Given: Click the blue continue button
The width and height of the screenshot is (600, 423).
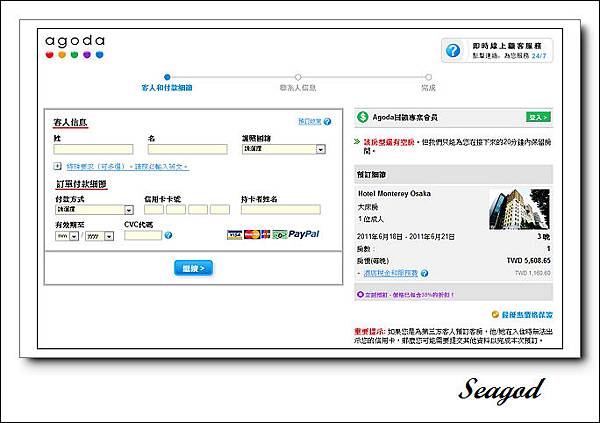Looking at the screenshot, I should pos(193,268).
